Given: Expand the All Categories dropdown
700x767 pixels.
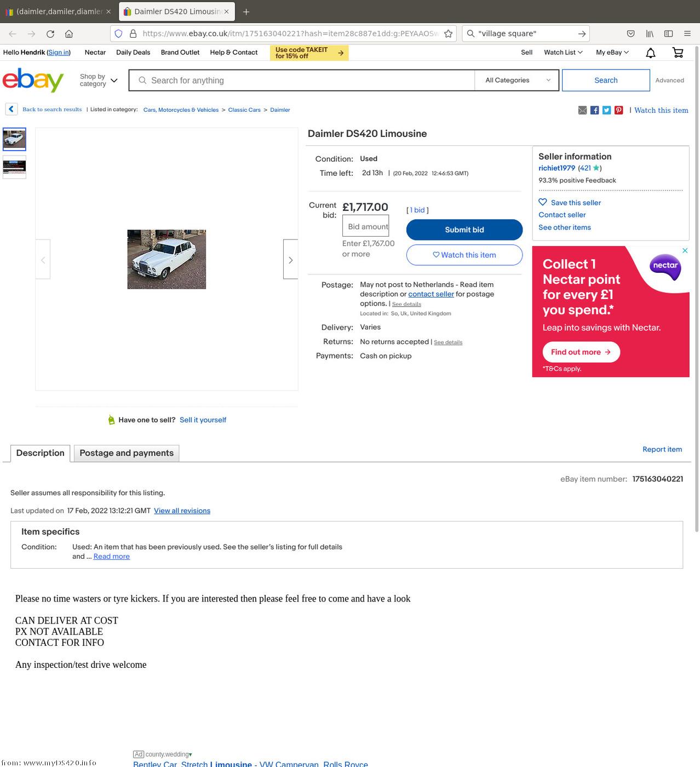Looking at the screenshot, I should coord(517,81).
